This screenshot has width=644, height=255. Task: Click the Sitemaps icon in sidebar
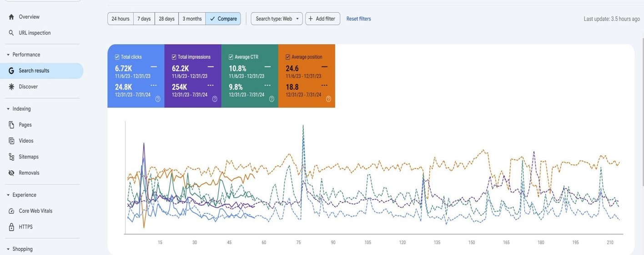11,157
